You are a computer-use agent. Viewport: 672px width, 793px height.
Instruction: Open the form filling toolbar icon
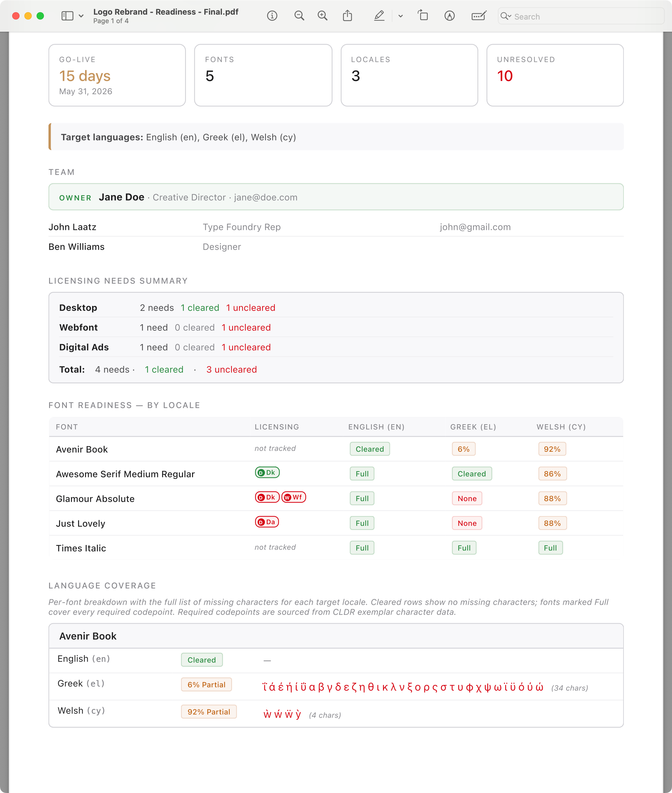pyautogui.click(x=479, y=16)
